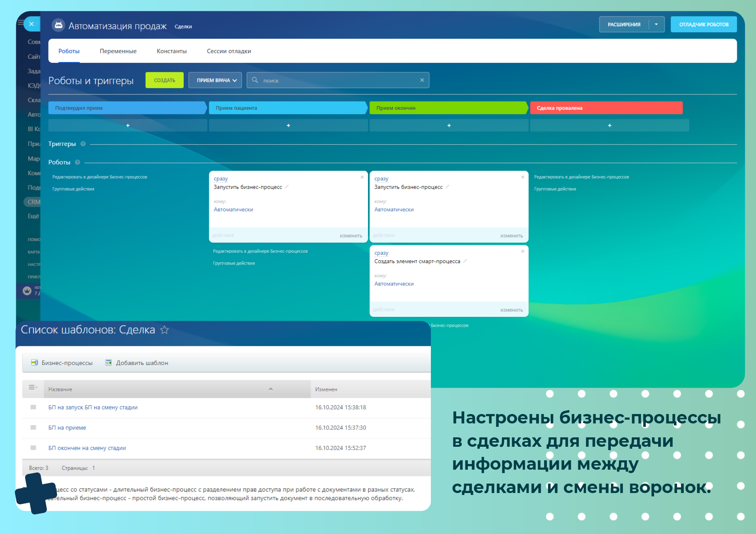
Task: Switch to the Переменные tab
Action: coord(118,51)
